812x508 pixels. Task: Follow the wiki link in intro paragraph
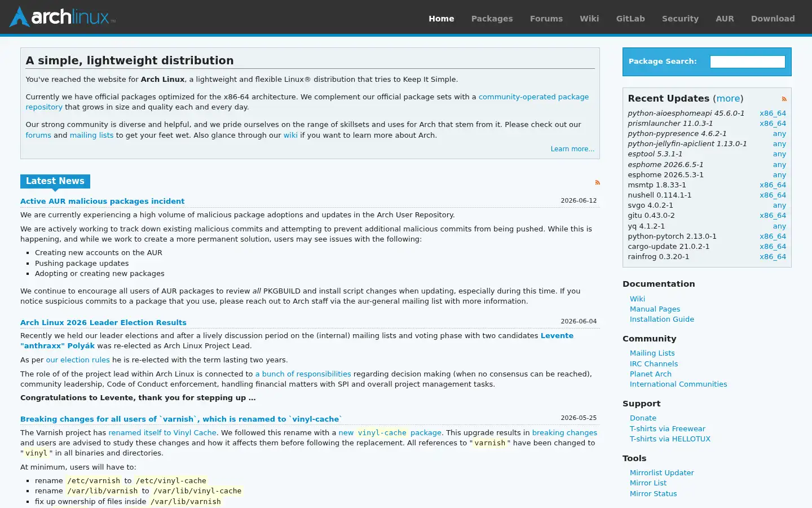pyautogui.click(x=290, y=135)
